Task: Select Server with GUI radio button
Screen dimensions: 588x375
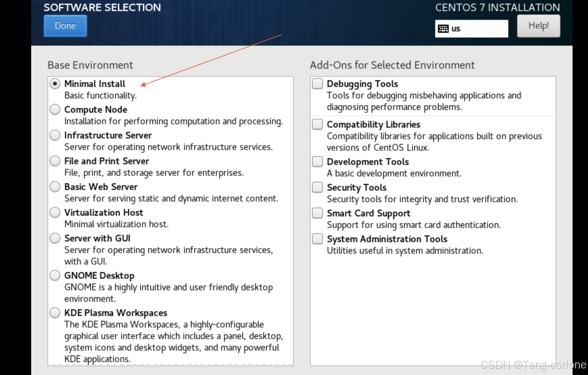Action: coord(55,238)
